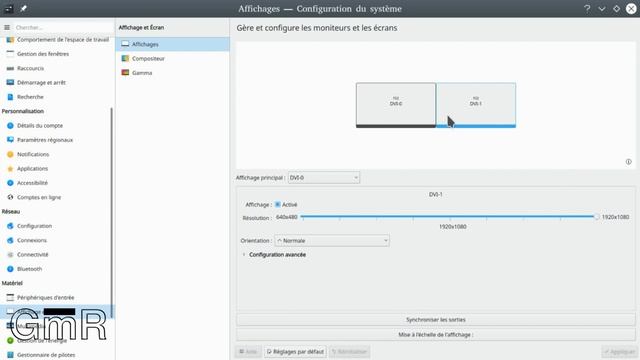This screenshot has height=360, width=640.
Task: Click the resolution slider handle
Action: tap(596, 217)
